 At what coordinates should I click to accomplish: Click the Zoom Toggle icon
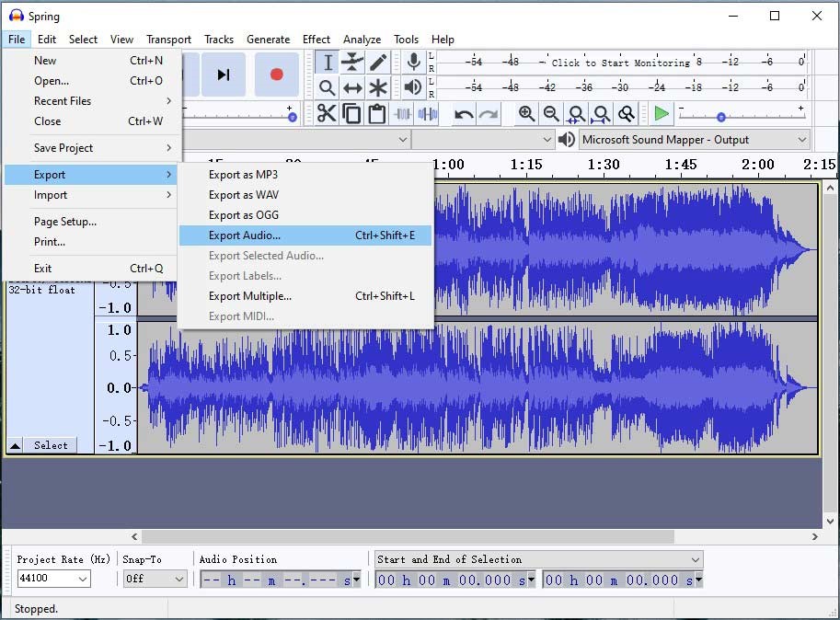click(626, 113)
